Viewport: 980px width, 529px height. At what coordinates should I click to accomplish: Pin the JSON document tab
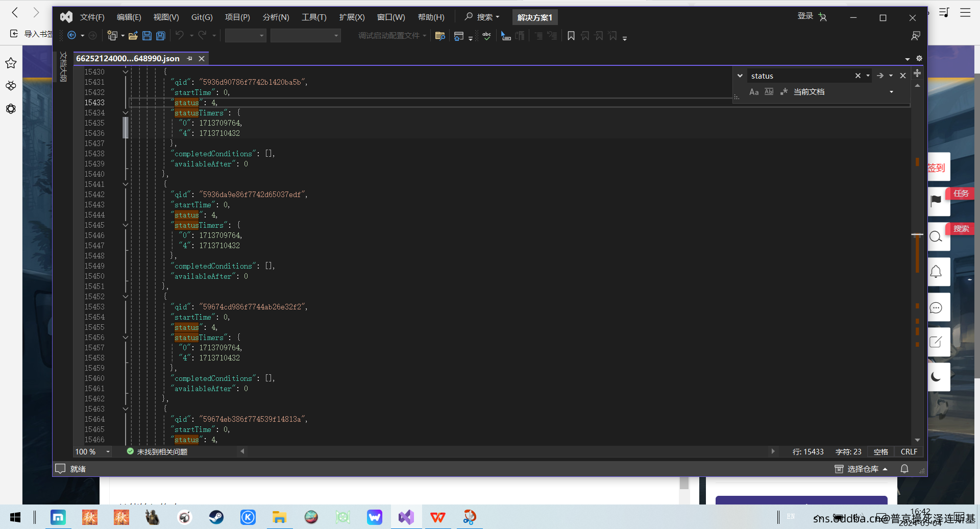point(190,59)
